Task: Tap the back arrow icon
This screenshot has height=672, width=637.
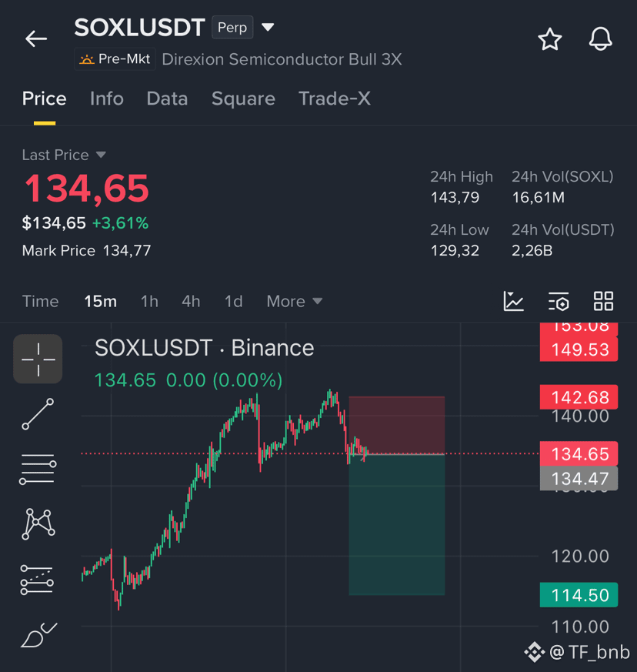Action: pyautogui.click(x=36, y=39)
